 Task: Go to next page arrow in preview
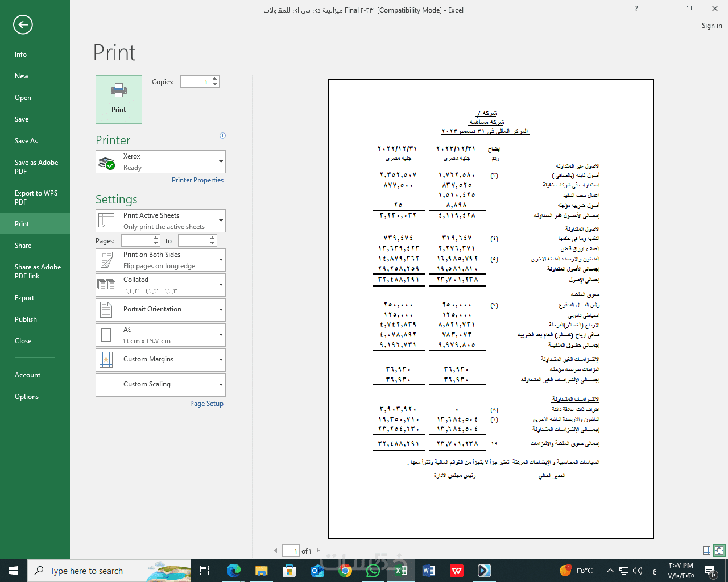pos(318,551)
